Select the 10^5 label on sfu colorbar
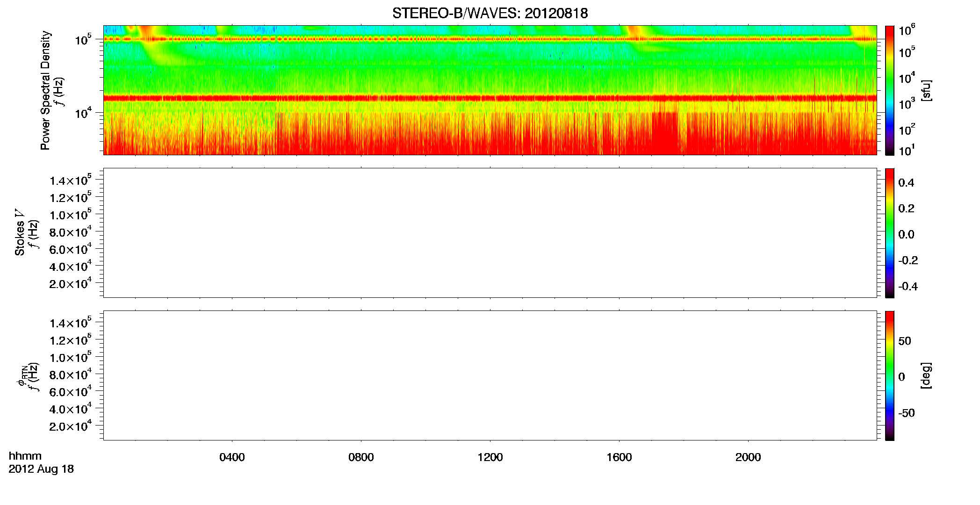 [907, 51]
